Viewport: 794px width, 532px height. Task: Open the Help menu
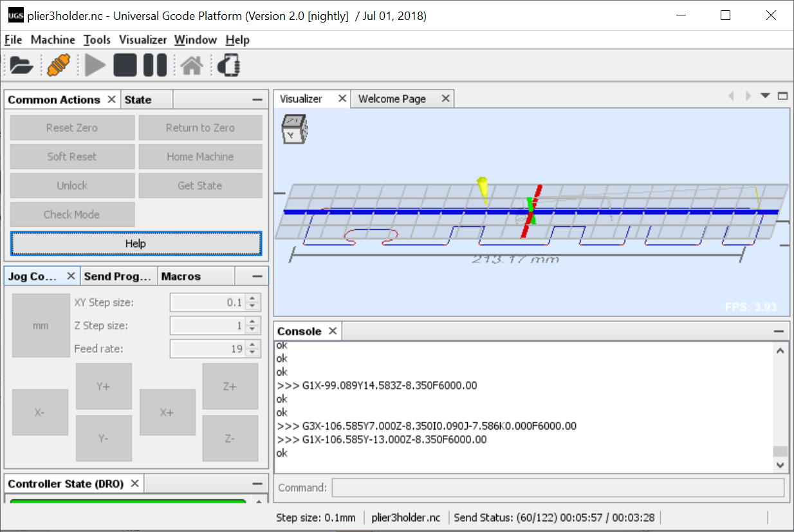pyautogui.click(x=237, y=40)
